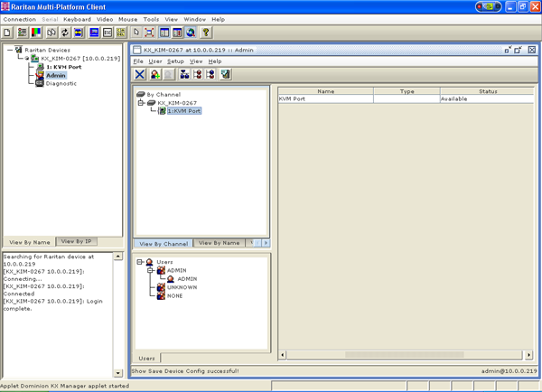Click the blue X disconnect icon in Admin toolbar
This screenshot has height=392, width=542.
point(140,74)
